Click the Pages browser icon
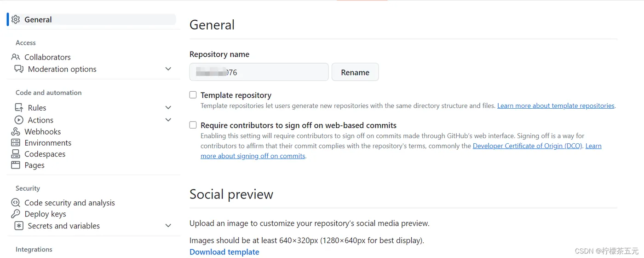Viewport: 644px width, 258px height. point(16,165)
